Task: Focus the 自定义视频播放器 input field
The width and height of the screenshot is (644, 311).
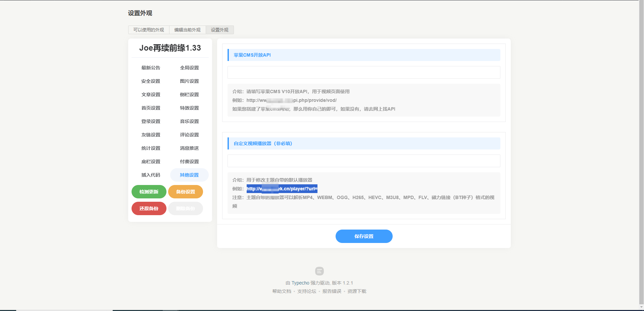Action: tap(364, 161)
